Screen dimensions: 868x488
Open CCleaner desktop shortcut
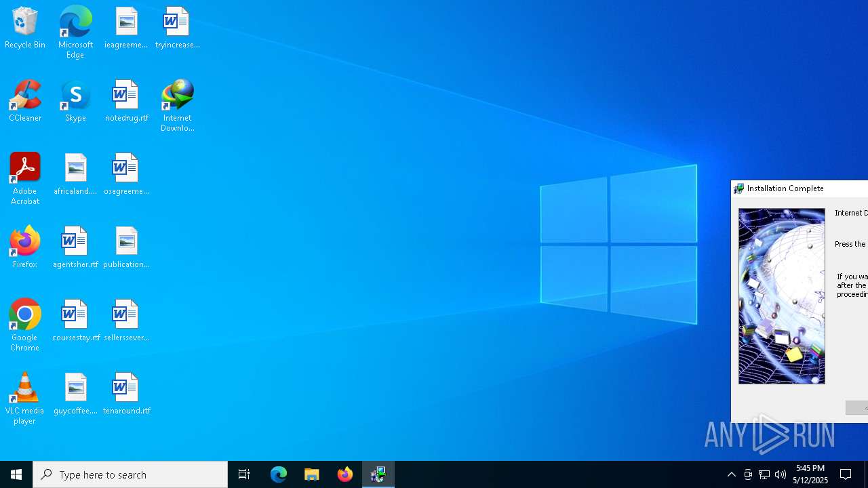click(25, 102)
